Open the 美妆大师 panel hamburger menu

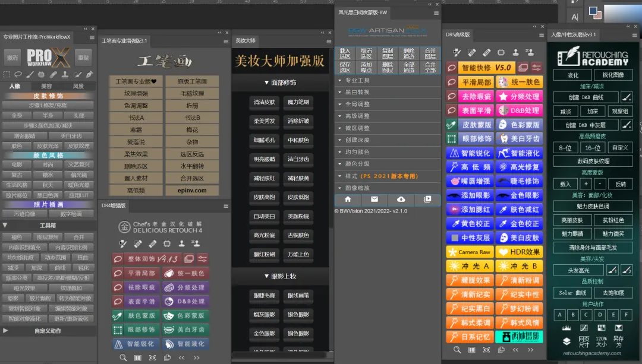point(329,42)
